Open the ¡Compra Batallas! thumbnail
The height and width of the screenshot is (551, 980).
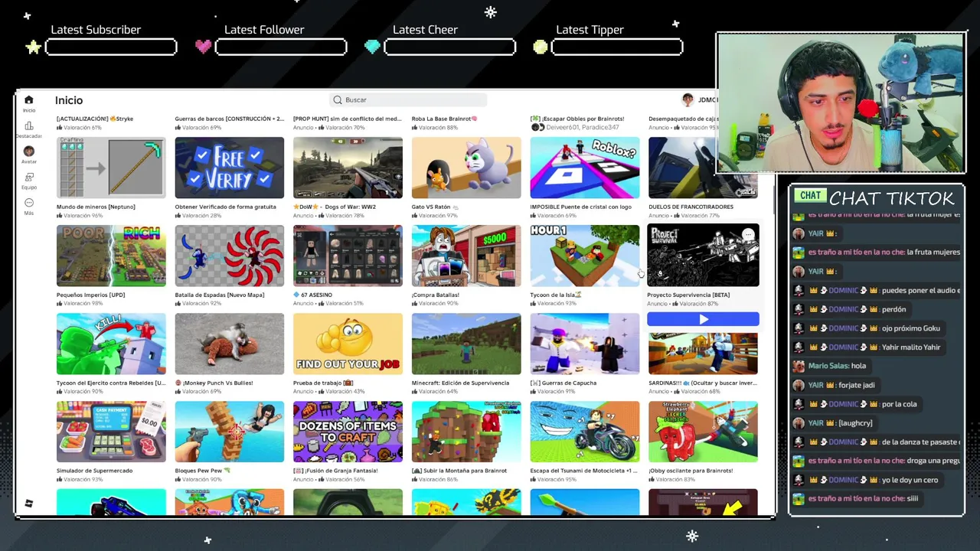pos(466,256)
